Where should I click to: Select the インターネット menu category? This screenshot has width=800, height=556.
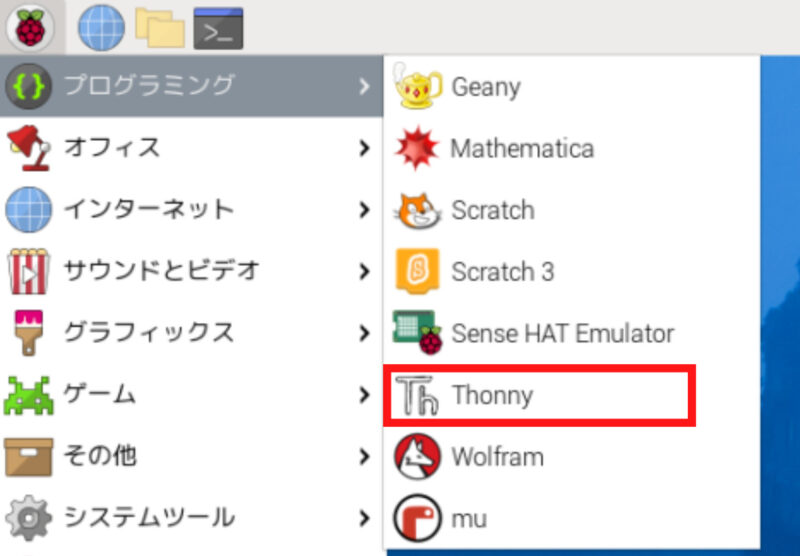191,210
